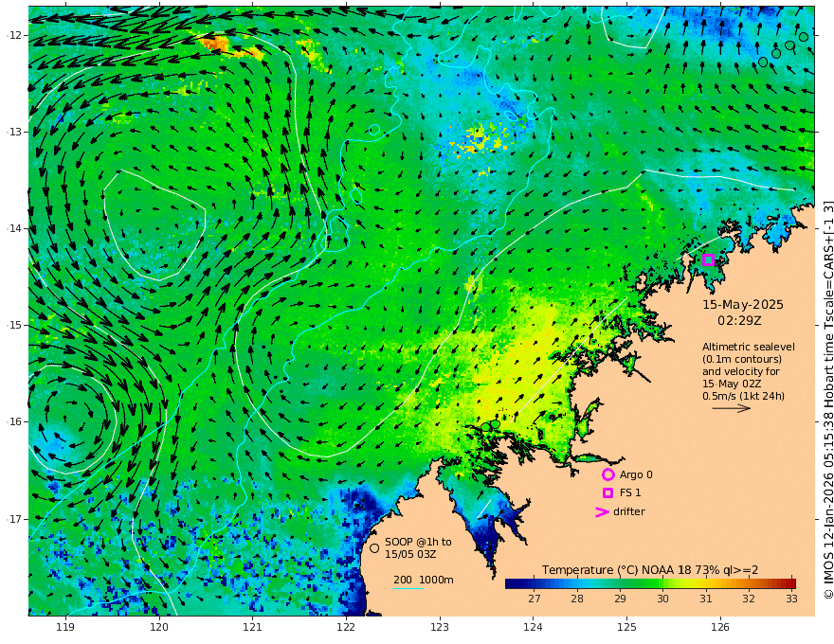Screen dimensions: 834x644
Task: Click the longitude axis label 120
Action: 159,628
